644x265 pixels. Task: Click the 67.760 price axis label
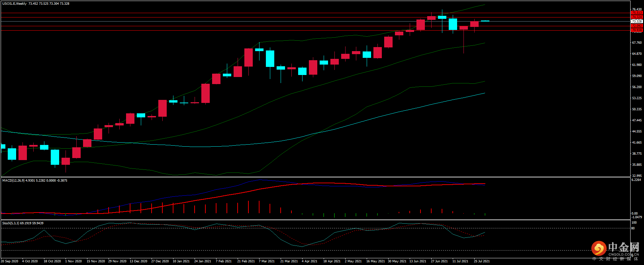(637, 43)
